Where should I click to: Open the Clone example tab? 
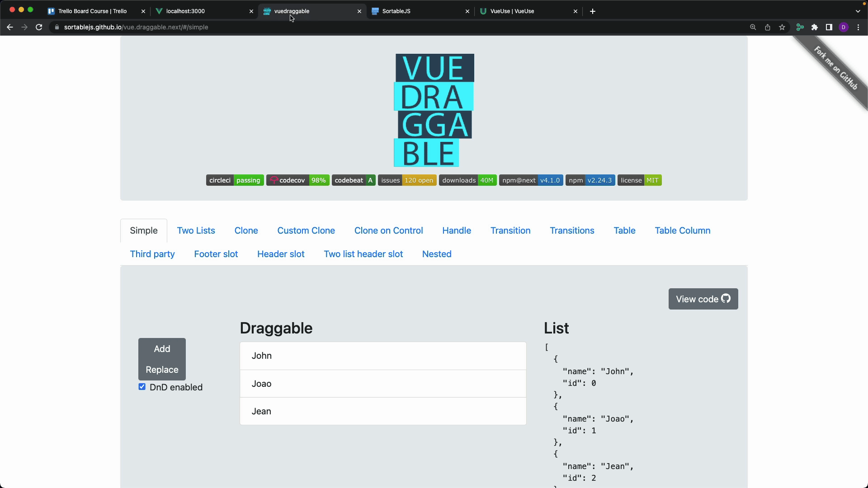(x=246, y=230)
